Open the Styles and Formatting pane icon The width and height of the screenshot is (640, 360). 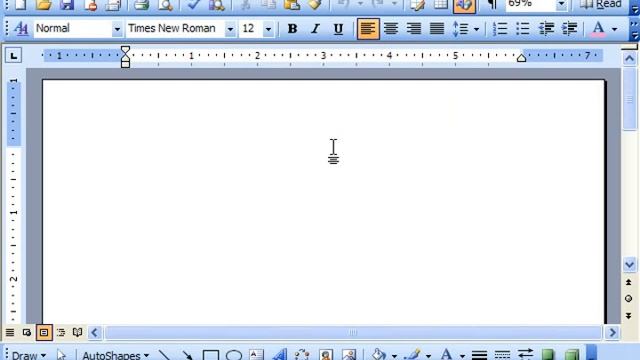coord(21,29)
